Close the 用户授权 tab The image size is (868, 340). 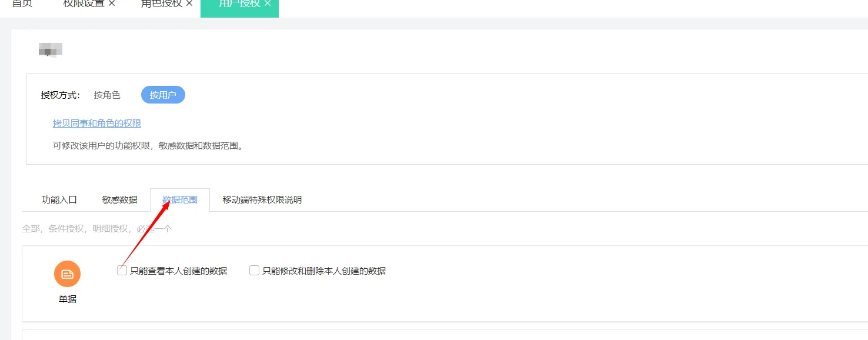pos(268,4)
